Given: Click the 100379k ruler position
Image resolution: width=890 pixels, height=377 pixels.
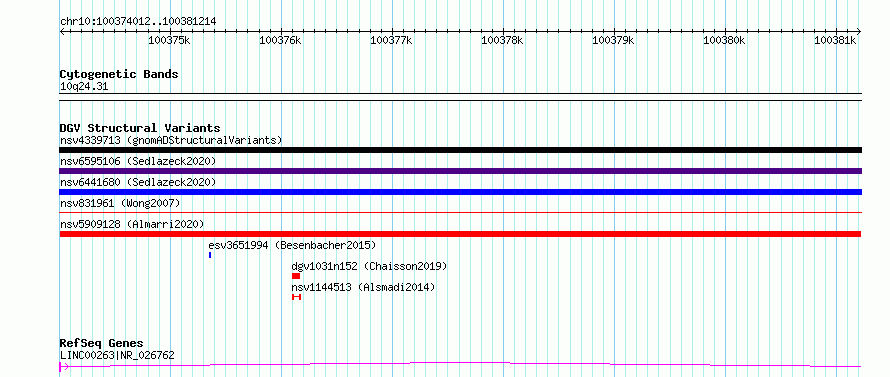Looking at the screenshot, I should coord(614,40).
